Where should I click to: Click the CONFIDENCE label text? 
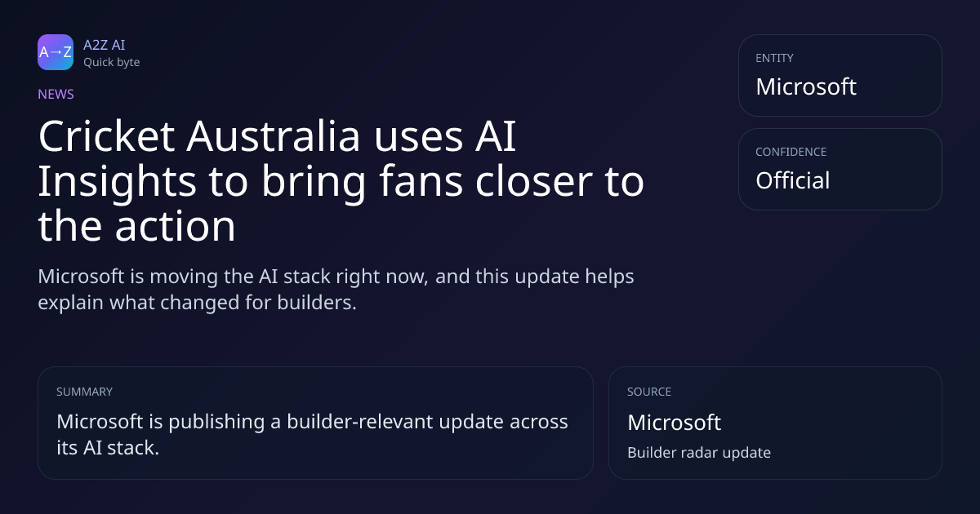click(x=791, y=152)
